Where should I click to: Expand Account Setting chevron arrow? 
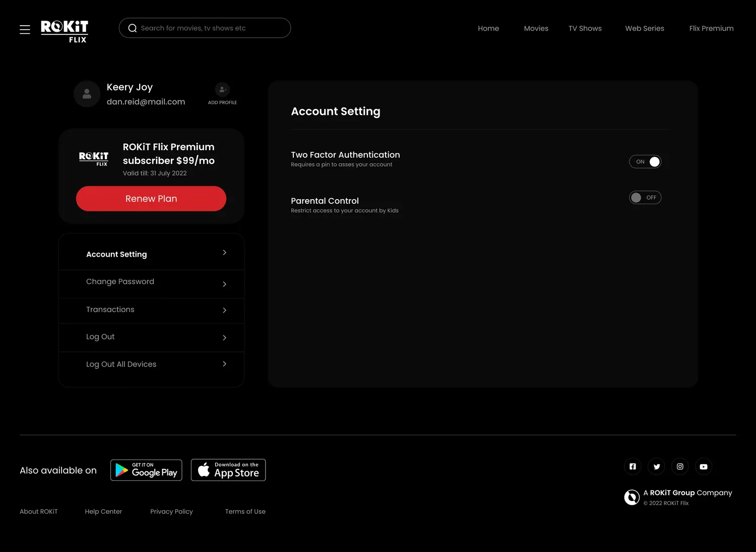[x=225, y=253]
